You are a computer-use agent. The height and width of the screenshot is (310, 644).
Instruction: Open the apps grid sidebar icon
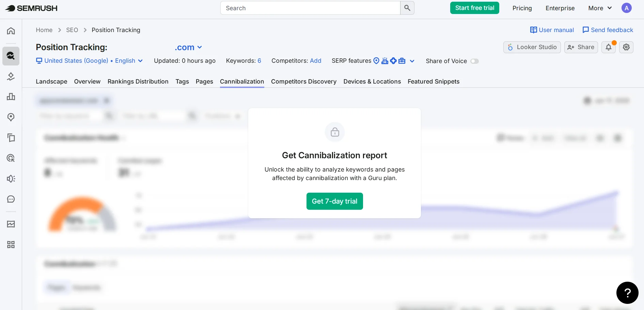11,245
